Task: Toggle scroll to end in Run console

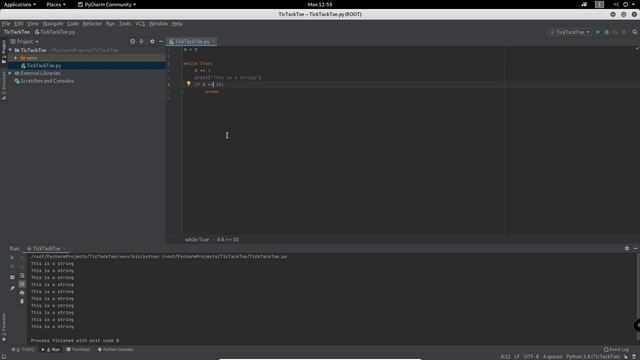Action: [22, 284]
